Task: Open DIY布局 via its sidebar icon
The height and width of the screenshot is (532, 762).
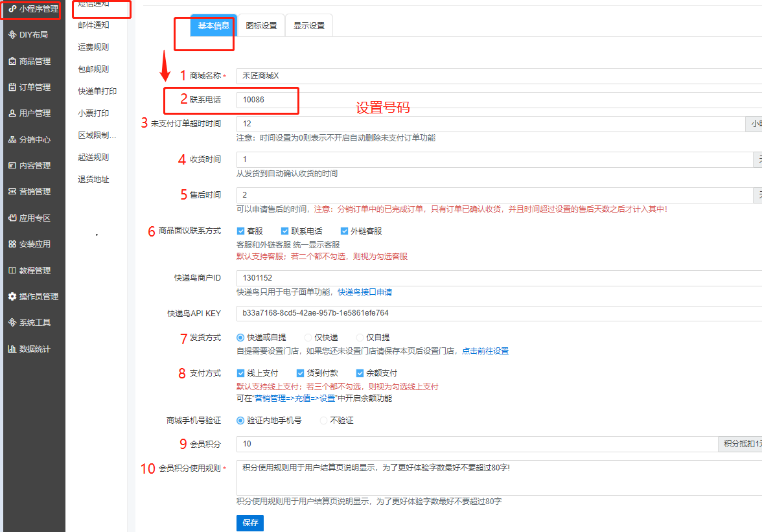Action: point(12,34)
